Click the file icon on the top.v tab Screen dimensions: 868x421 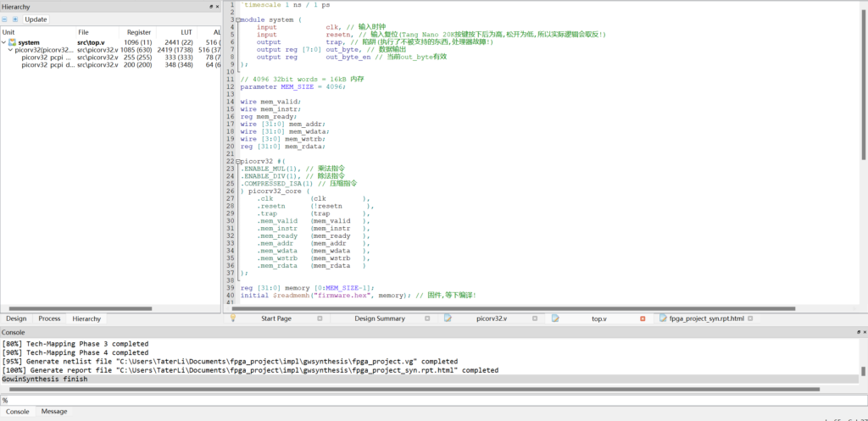click(x=555, y=319)
